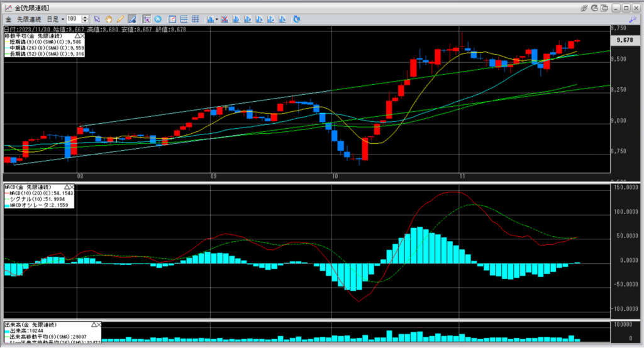Viewport: 644px width, 348px height.
Task: Click the MACDオシレータ legend entry
Action: [36, 205]
